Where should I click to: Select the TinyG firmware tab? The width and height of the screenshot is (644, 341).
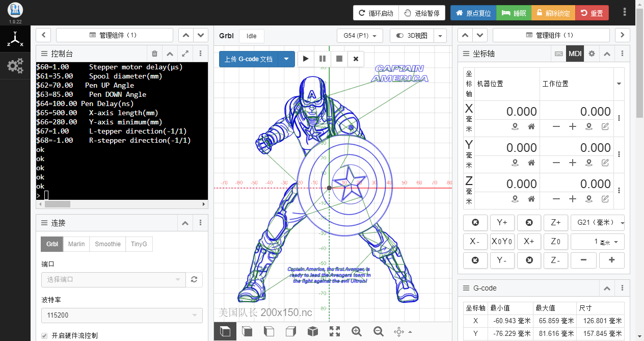139,244
